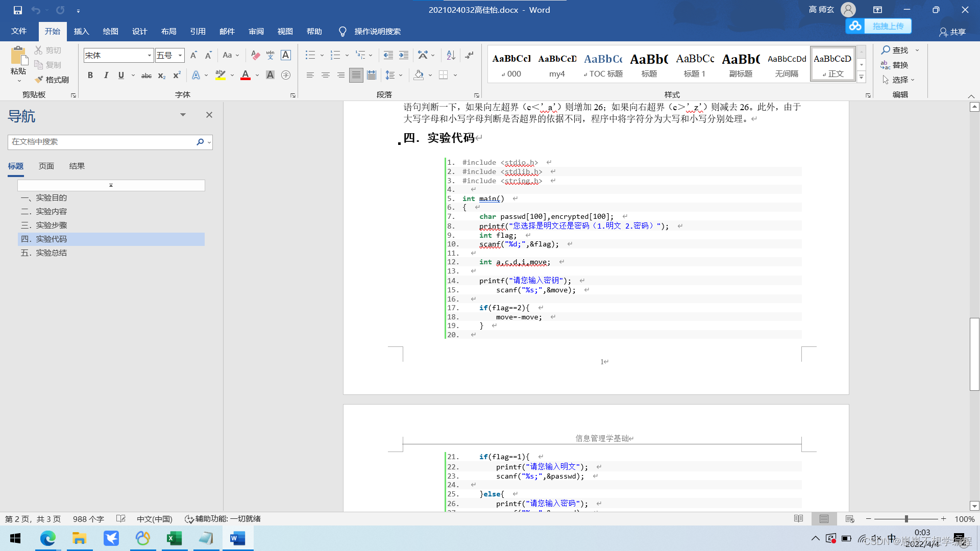
Task: Click the Save icon in title bar
Action: (18, 10)
